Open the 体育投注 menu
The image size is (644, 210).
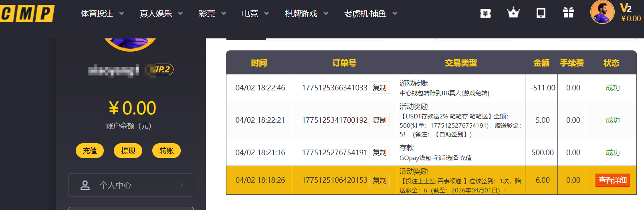(x=97, y=14)
